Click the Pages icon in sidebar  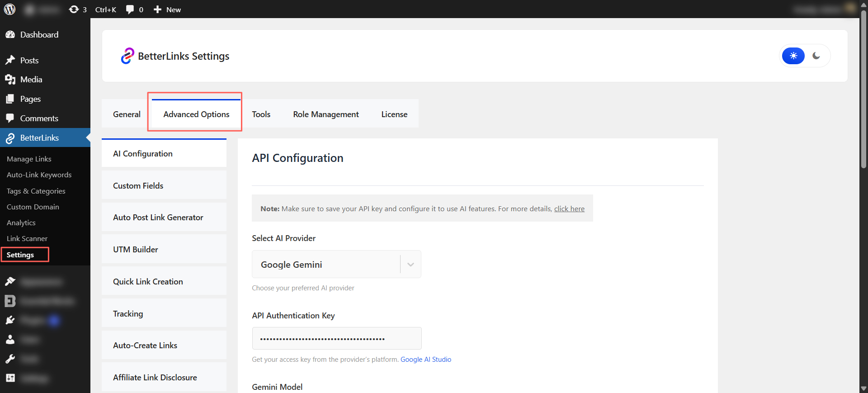pyautogui.click(x=10, y=99)
